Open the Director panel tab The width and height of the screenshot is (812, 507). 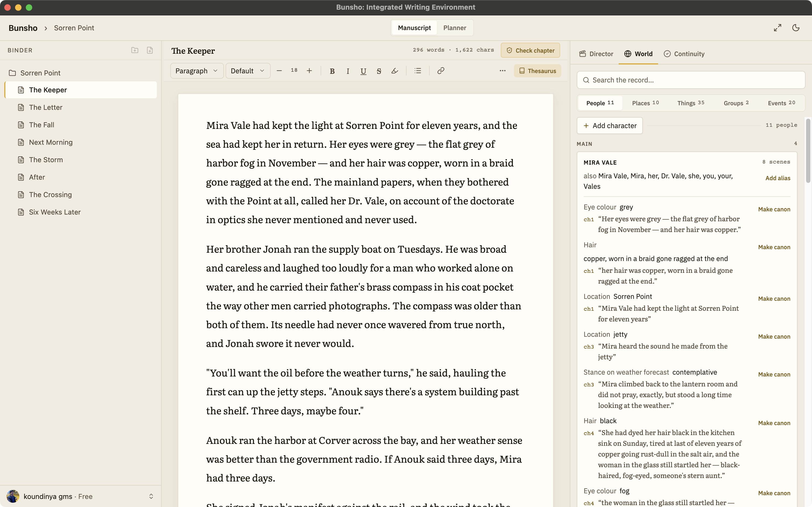pos(596,54)
